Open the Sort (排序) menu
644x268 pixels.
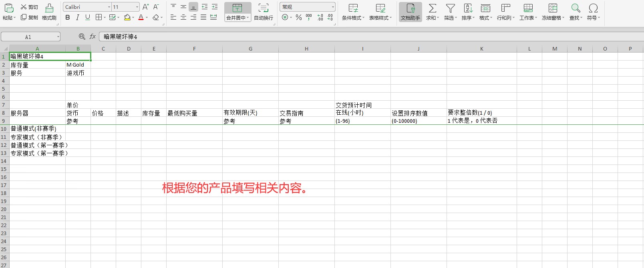click(x=468, y=12)
